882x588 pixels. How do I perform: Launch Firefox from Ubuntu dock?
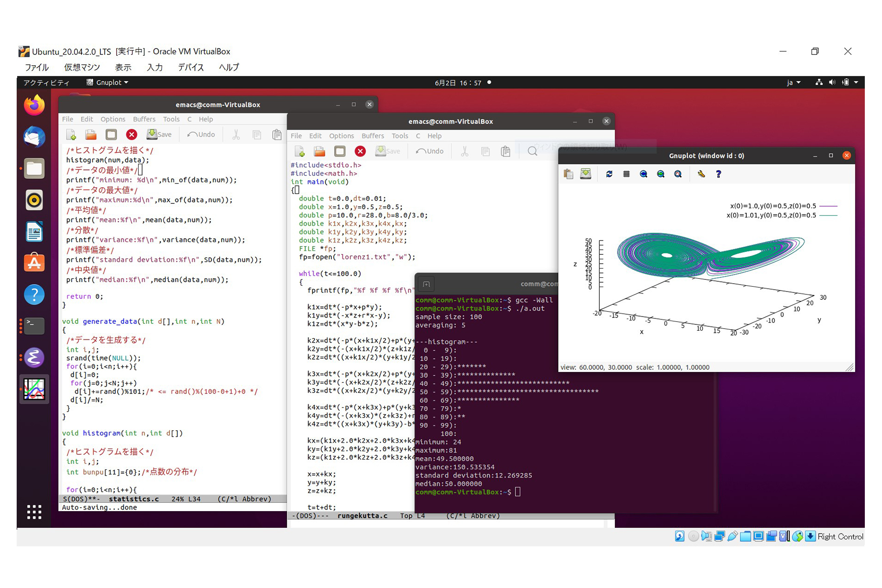click(x=34, y=105)
